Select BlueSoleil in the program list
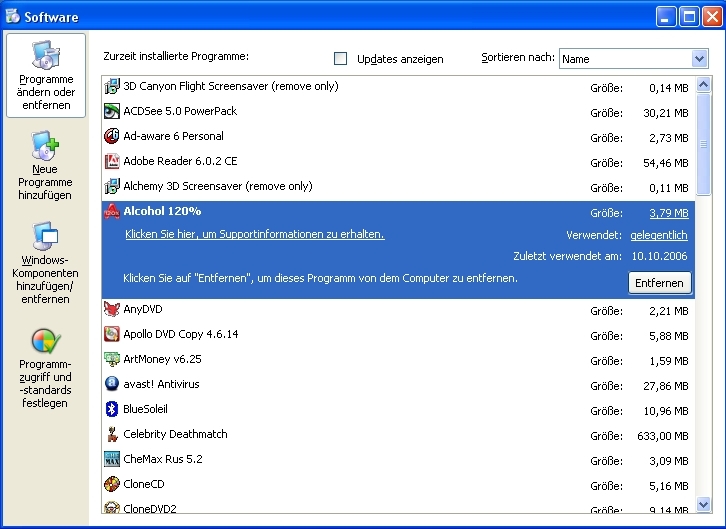Viewport: 726px width, 529px height. tap(398, 410)
